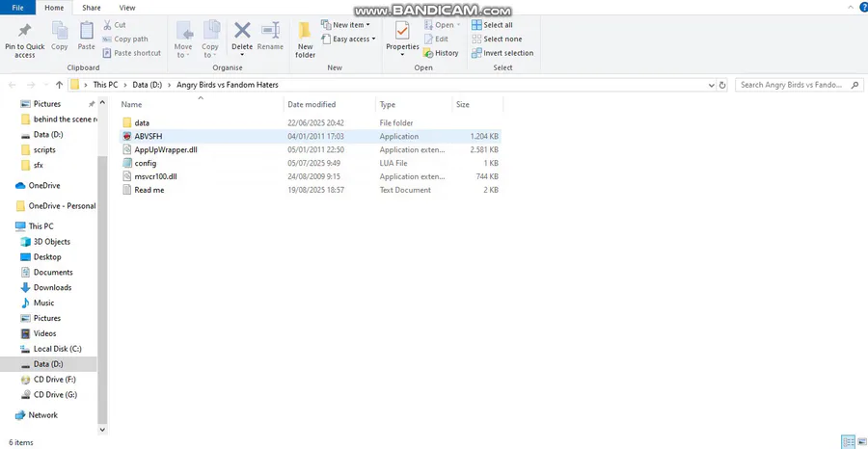
Task: Click the Rename icon
Action: (270, 30)
